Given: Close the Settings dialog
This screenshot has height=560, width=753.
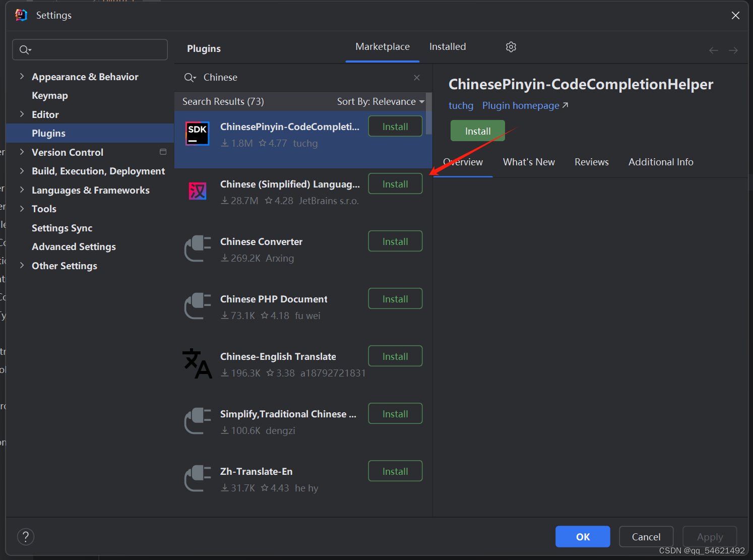Looking at the screenshot, I should 735,16.
